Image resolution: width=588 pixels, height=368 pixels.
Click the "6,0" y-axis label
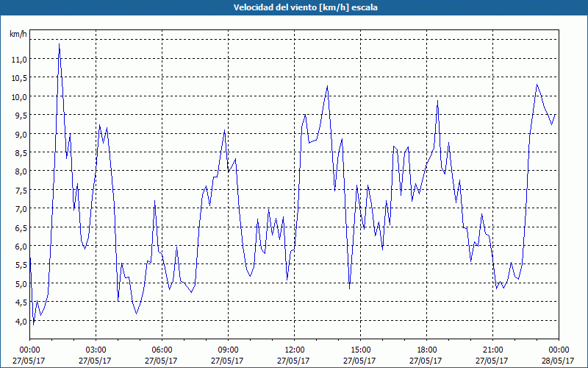tap(21, 247)
